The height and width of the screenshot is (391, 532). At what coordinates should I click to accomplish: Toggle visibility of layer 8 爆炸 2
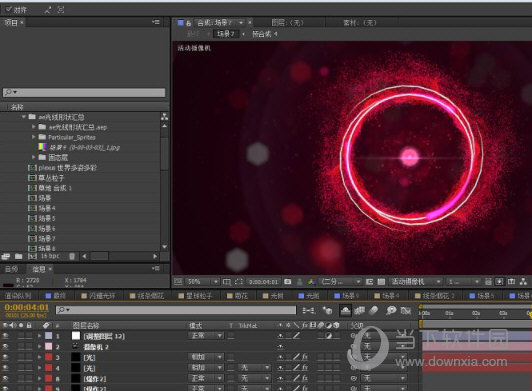pos(5,378)
